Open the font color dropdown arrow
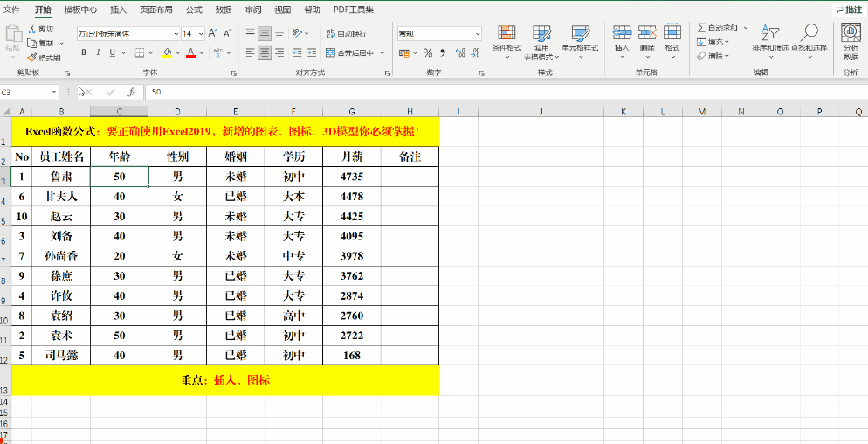 pos(202,52)
